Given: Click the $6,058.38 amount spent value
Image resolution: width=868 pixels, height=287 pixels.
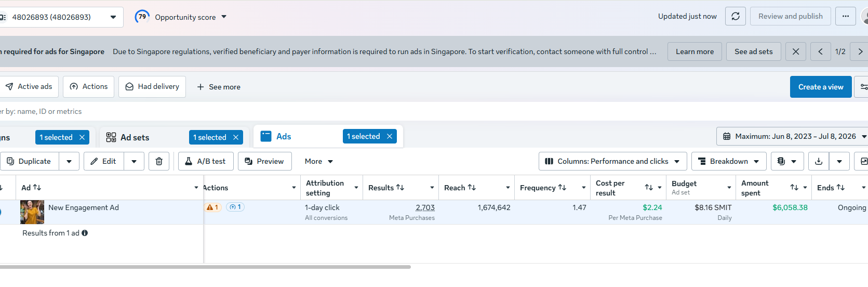Looking at the screenshot, I should (x=790, y=207).
